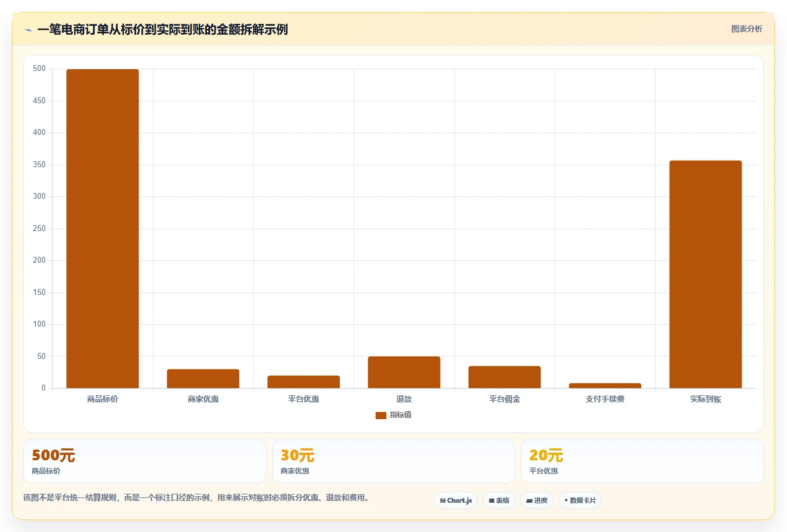Click the 支付手续费 x-axis label
This screenshot has width=787, height=532.
tap(605, 399)
